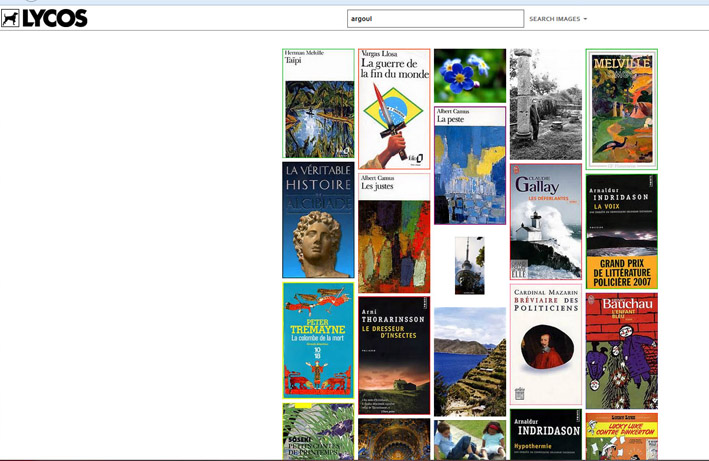Select the colorful Melville book cover
709x461 pixels.
pos(621,109)
